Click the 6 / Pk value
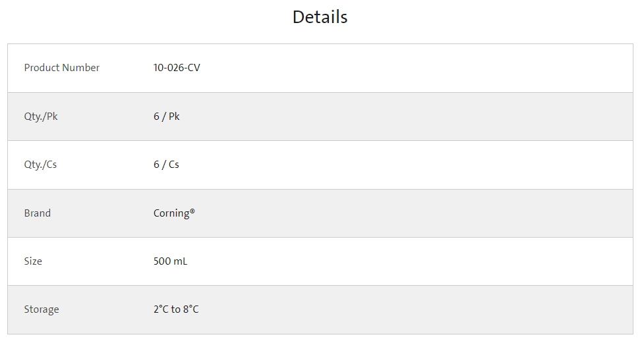Screen dimensions: 644x345 pos(166,117)
